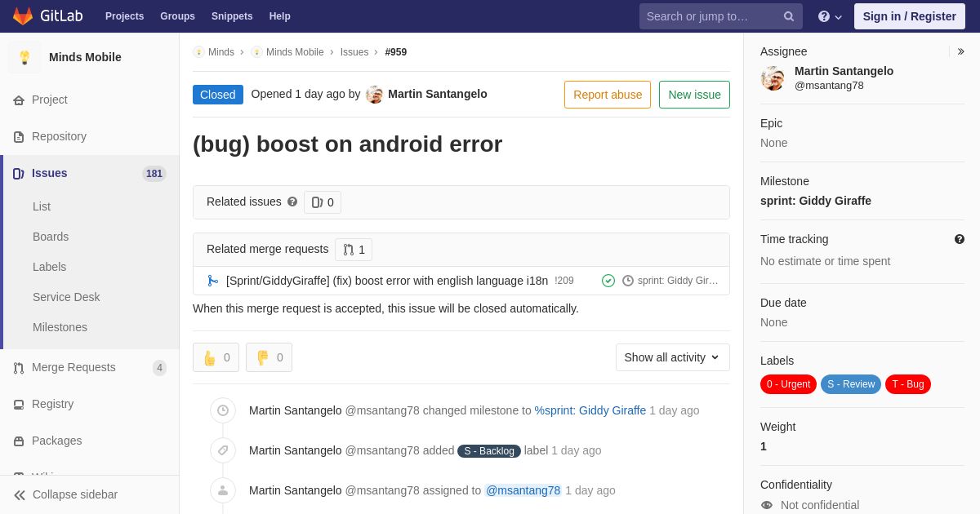Click the related issues help icon
The image size is (980, 514).
(x=292, y=202)
